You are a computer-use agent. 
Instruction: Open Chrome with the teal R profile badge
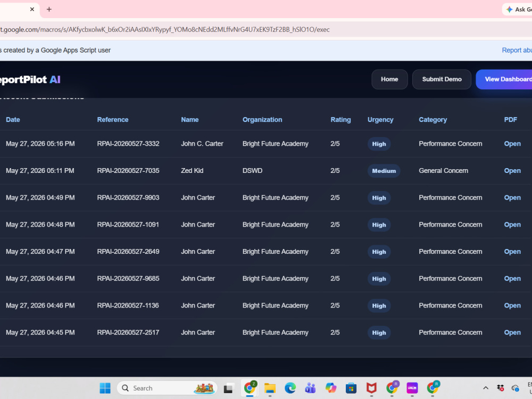click(433, 388)
